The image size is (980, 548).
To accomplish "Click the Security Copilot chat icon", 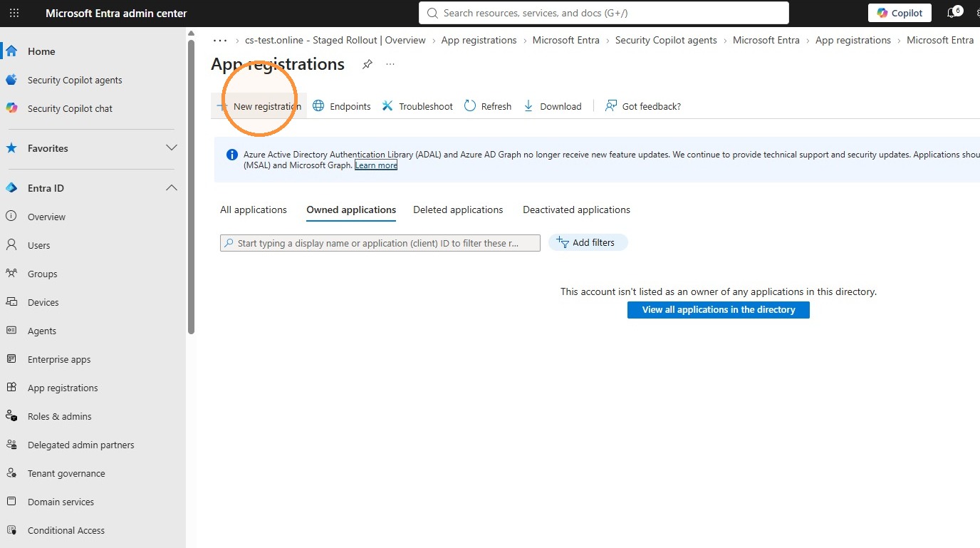I will pos(11,108).
